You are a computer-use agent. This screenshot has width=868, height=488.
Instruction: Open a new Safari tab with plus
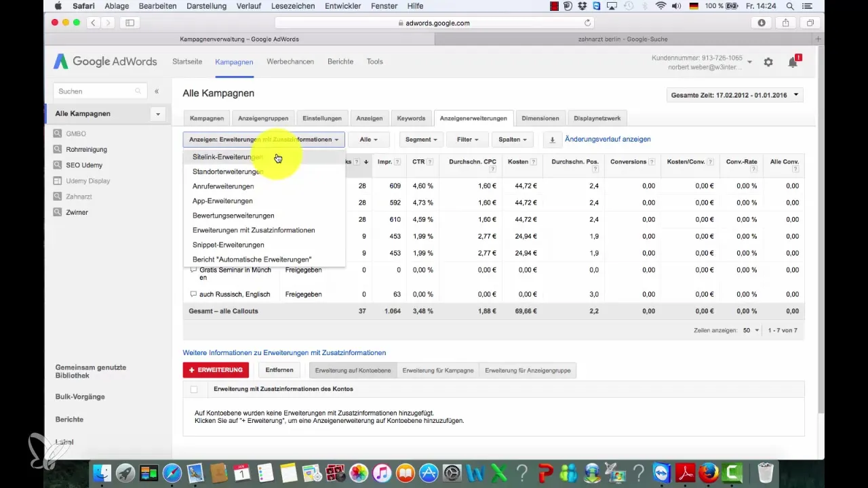(x=819, y=39)
